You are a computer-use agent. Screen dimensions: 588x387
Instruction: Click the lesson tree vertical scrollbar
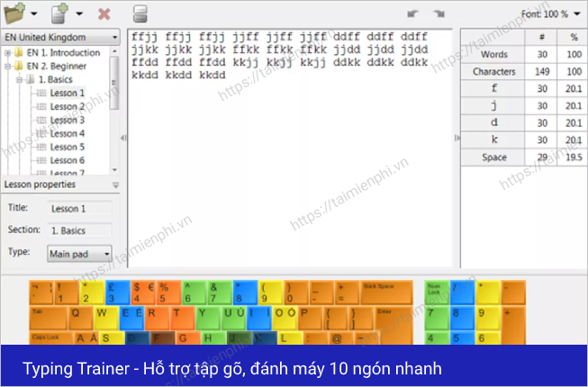coord(114,83)
